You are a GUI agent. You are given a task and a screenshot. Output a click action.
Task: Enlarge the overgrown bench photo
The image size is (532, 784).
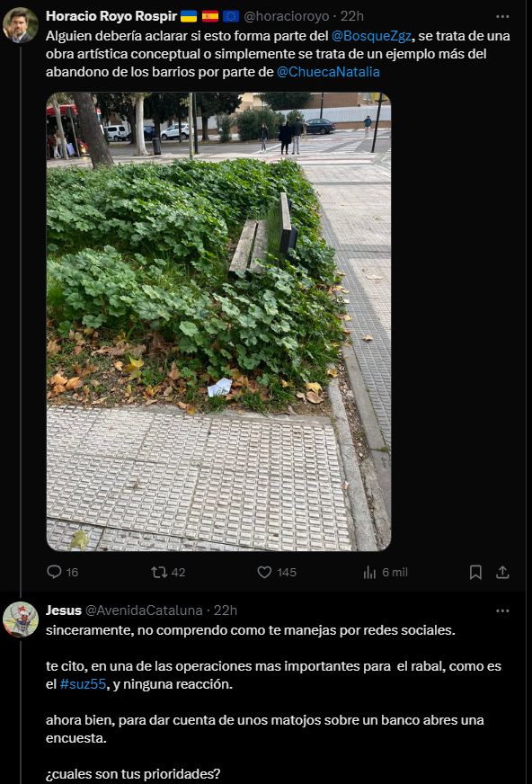(x=218, y=322)
